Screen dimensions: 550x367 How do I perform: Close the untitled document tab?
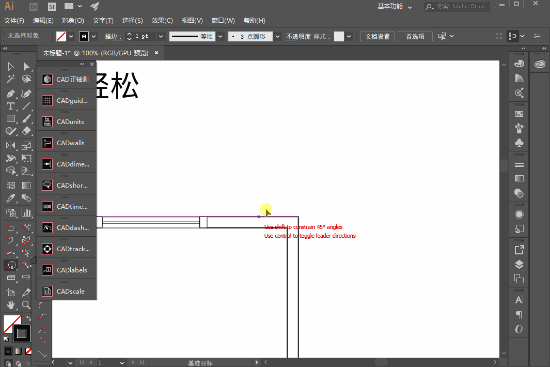coord(156,53)
